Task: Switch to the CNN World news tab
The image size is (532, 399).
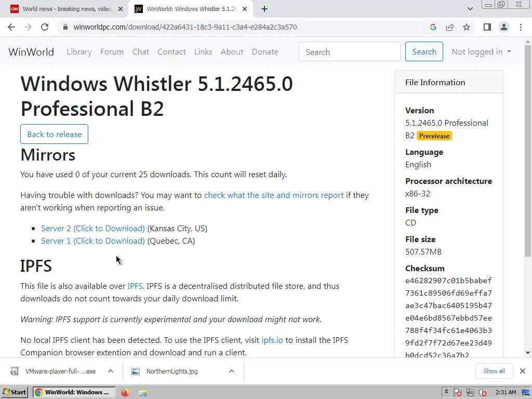Action: pos(64,9)
